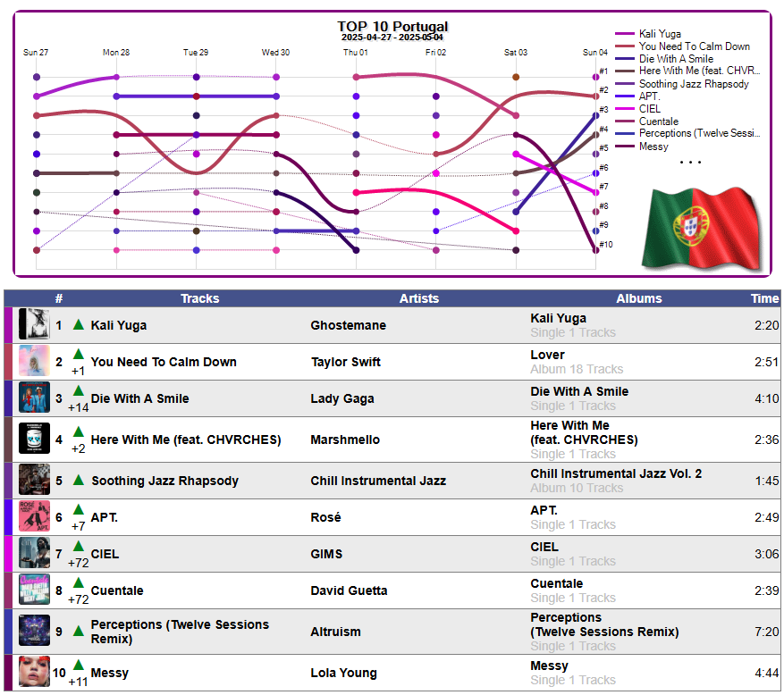The width and height of the screenshot is (784, 695).
Task: Click the Sun 27 date label
Action: tap(36, 52)
